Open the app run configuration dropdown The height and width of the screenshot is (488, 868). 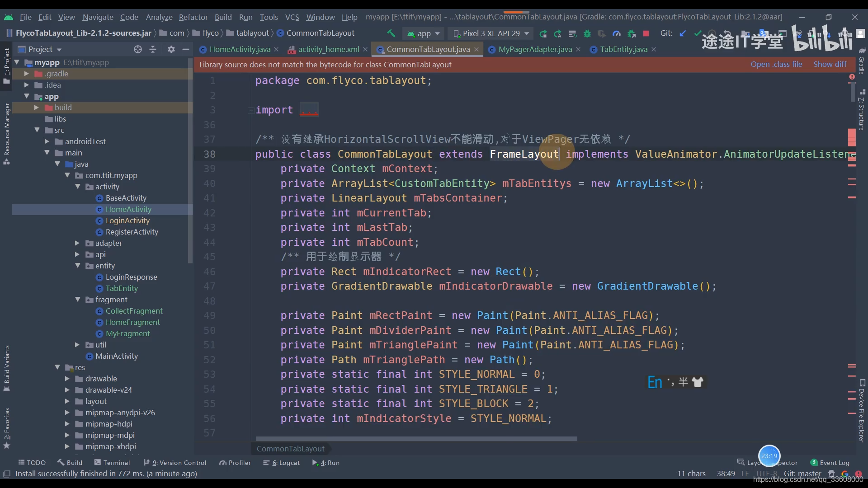[x=424, y=33]
